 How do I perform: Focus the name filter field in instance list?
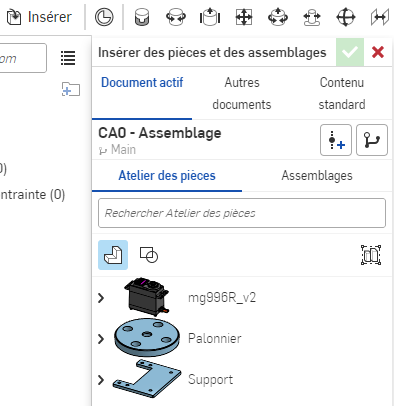[23, 58]
